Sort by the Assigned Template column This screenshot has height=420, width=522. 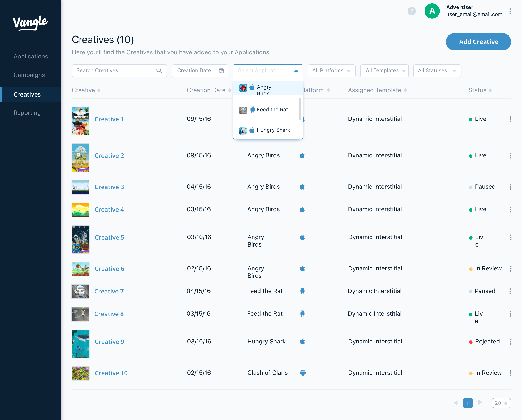point(377,90)
